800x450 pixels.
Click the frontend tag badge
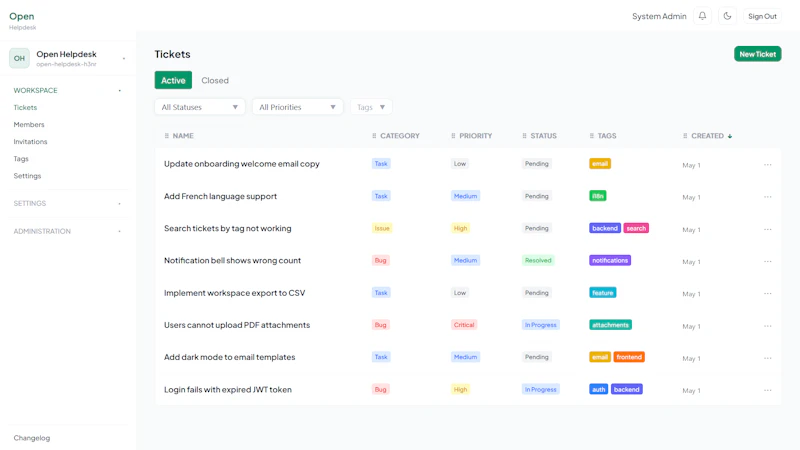(x=629, y=357)
